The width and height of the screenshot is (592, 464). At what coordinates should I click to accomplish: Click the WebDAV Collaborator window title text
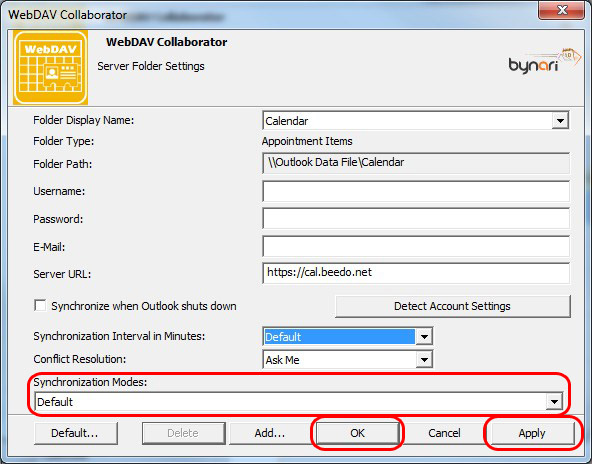click(x=68, y=15)
